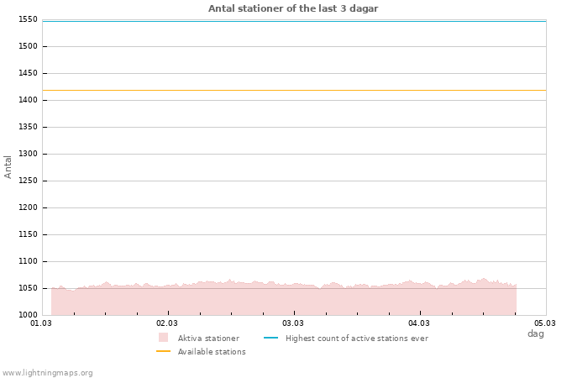Click the 1550 y-axis value

[28, 19]
